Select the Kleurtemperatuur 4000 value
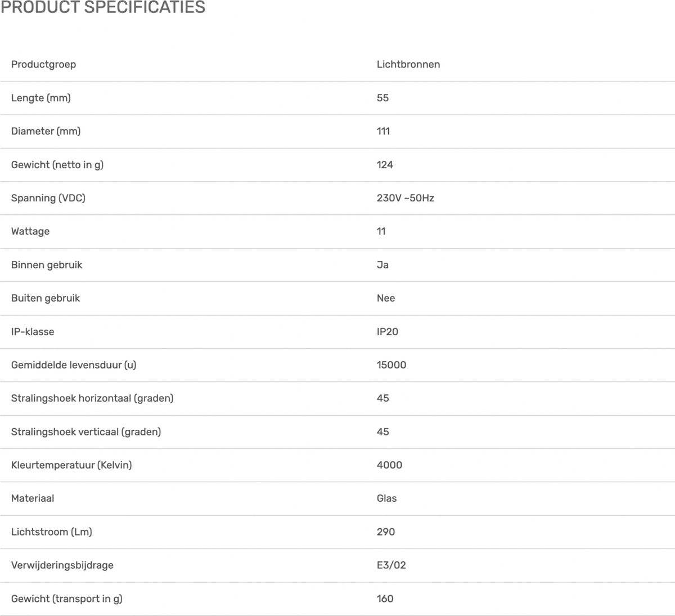This screenshot has height=616, width=675. pos(389,465)
